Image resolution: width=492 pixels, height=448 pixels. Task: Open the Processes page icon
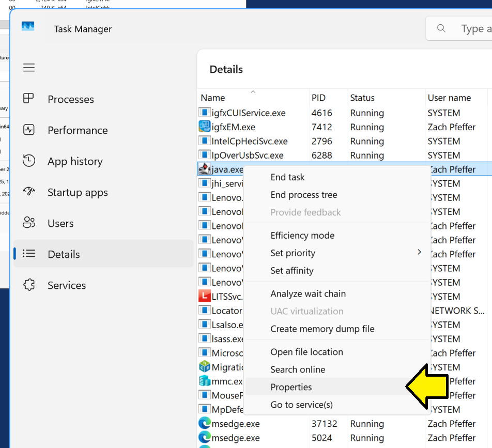29,99
